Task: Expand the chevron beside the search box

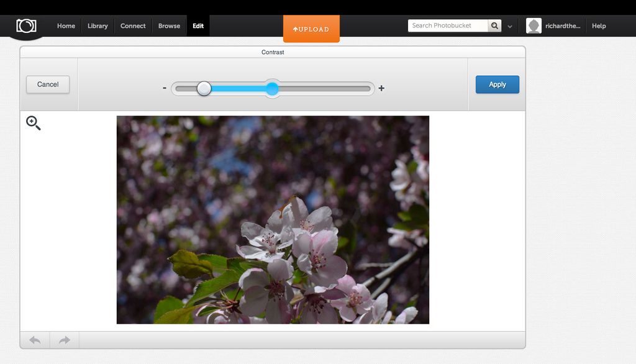Action: [509, 27]
